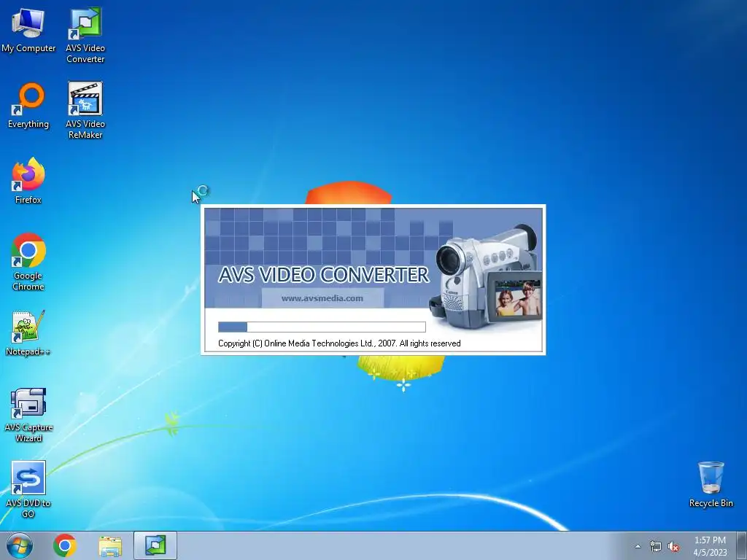Click the camcorder image on splash screen
The height and width of the screenshot is (560, 747).
click(x=485, y=276)
